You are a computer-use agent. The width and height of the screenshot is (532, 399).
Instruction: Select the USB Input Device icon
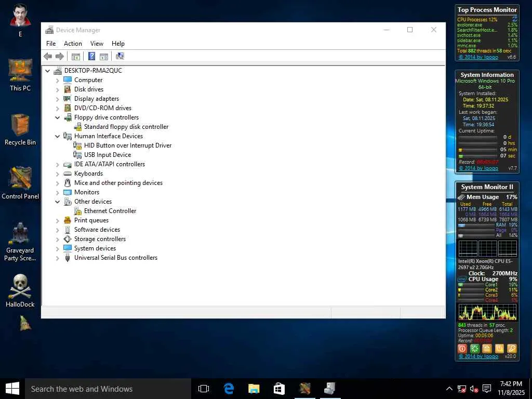[78, 155]
